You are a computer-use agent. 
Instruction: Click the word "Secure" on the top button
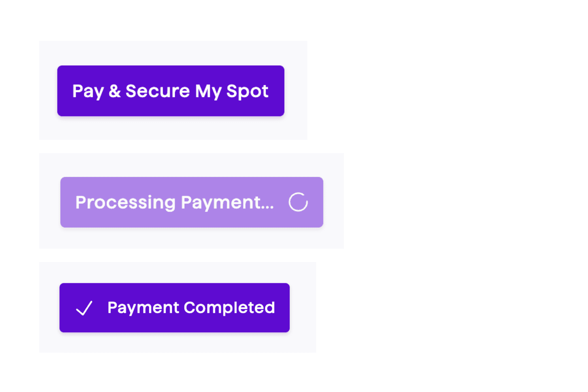[157, 91]
